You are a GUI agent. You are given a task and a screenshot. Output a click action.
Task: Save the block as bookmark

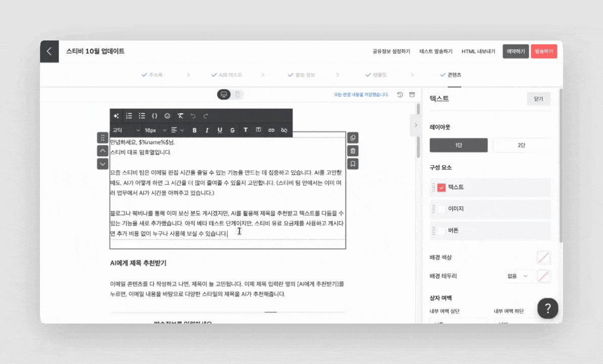[353, 164]
